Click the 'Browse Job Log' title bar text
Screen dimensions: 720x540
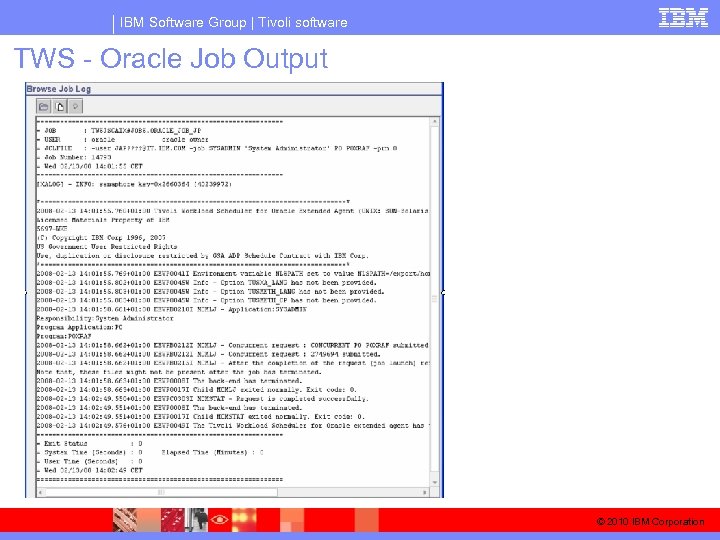pyautogui.click(x=59, y=89)
